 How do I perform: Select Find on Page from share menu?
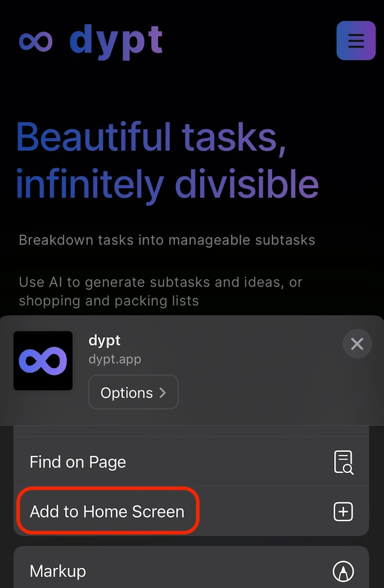pyautogui.click(x=78, y=462)
